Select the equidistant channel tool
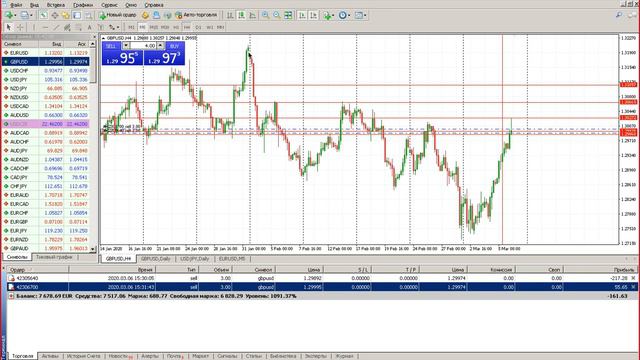Image resolution: width=640 pixels, height=360 pixels. tap(67, 27)
